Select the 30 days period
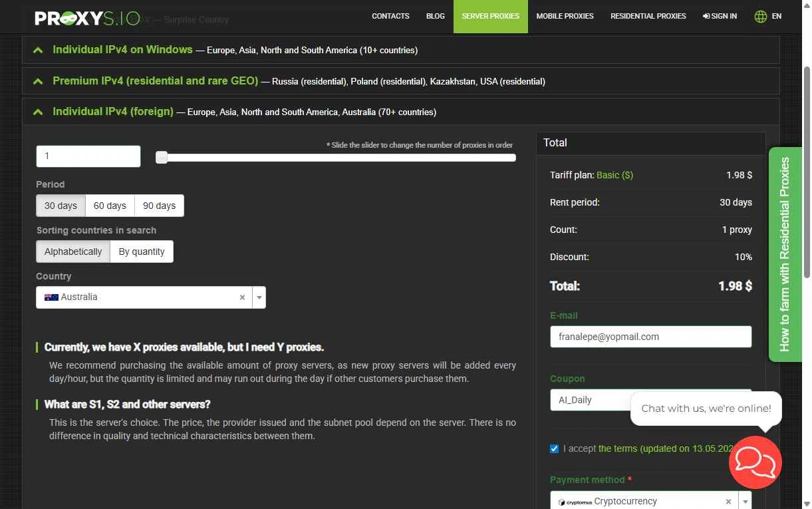The image size is (812, 509). click(x=61, y=206)
